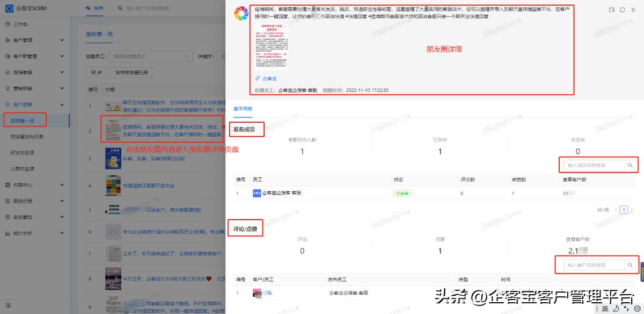Click the 企客宝 link in the moment content
Viewport: 644px width, 314px height.
267,78
